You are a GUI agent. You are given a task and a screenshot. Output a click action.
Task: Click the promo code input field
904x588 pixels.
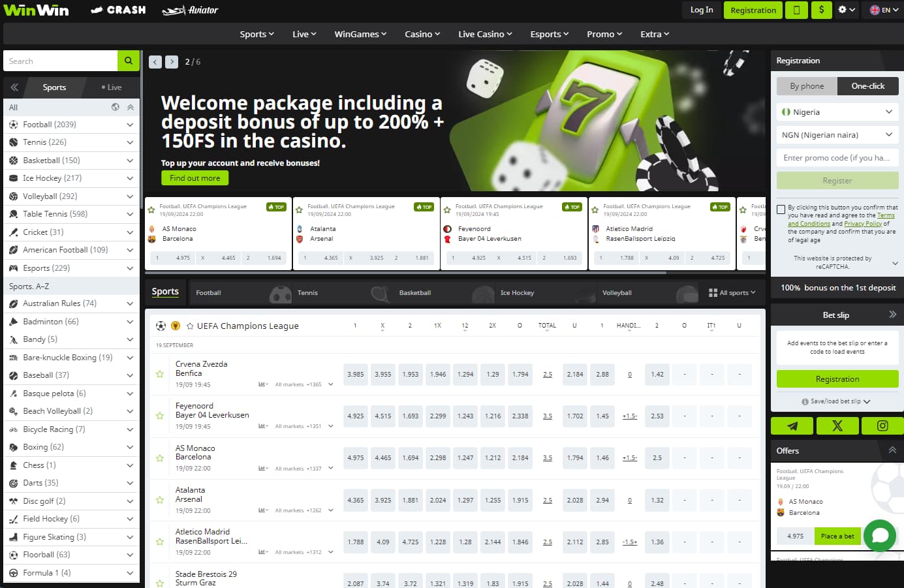click(x=837, y=158)
